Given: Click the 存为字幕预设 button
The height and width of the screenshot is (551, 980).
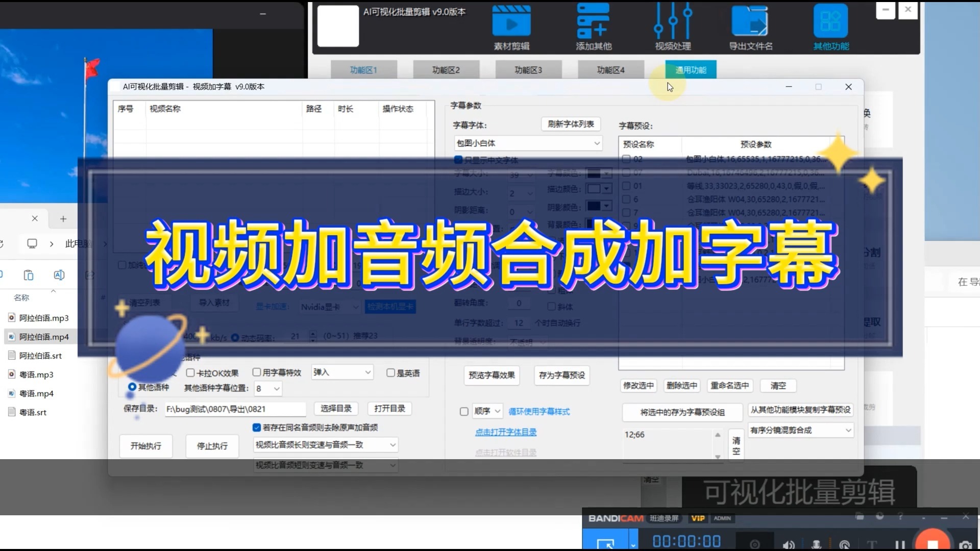Looking at the screenshot, I should click(561, 375).
